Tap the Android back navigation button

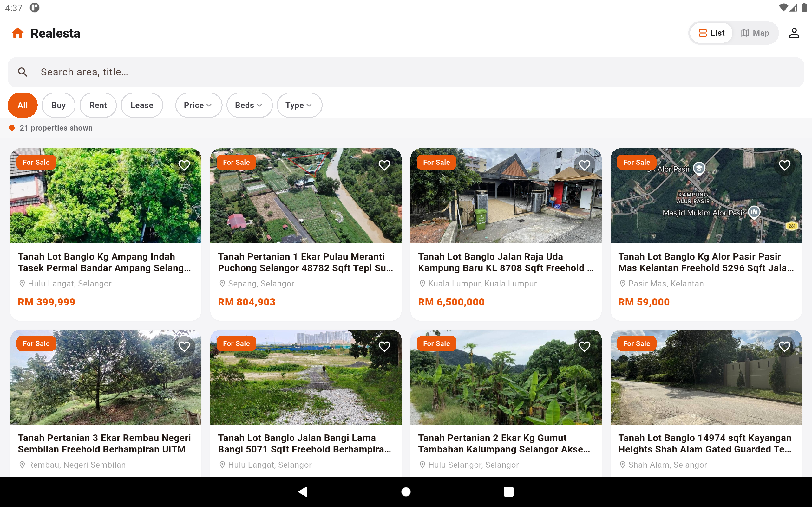[x=303, y=491]
